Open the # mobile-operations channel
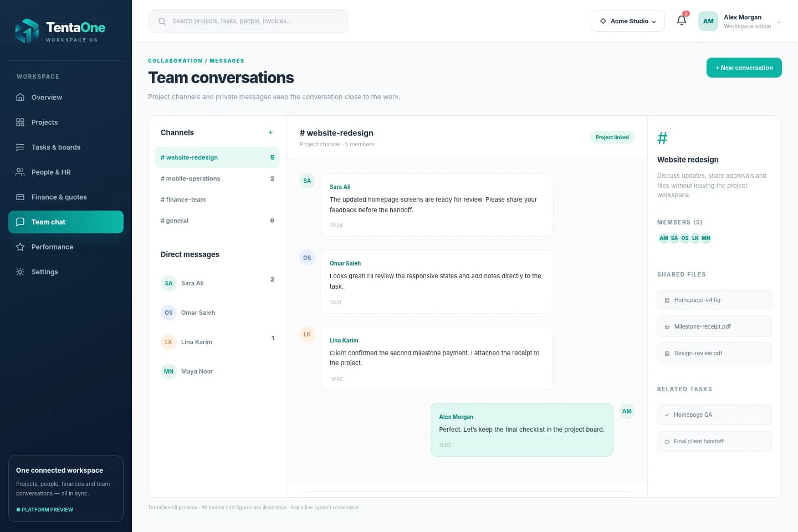The height and width of the screenshot is (532, 798). [217, 178]
